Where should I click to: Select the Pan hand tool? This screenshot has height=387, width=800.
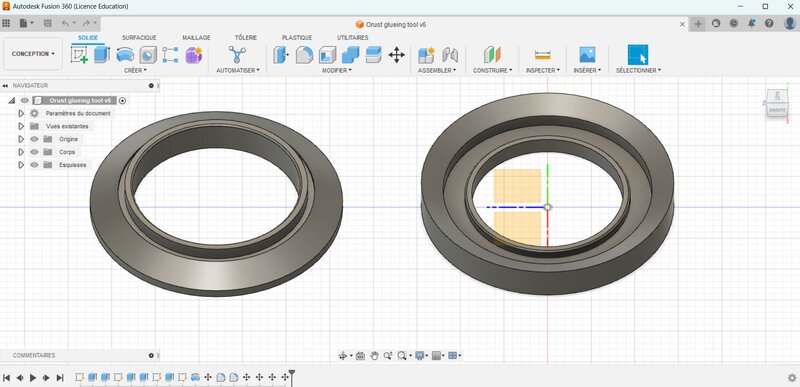pos(374,356)
